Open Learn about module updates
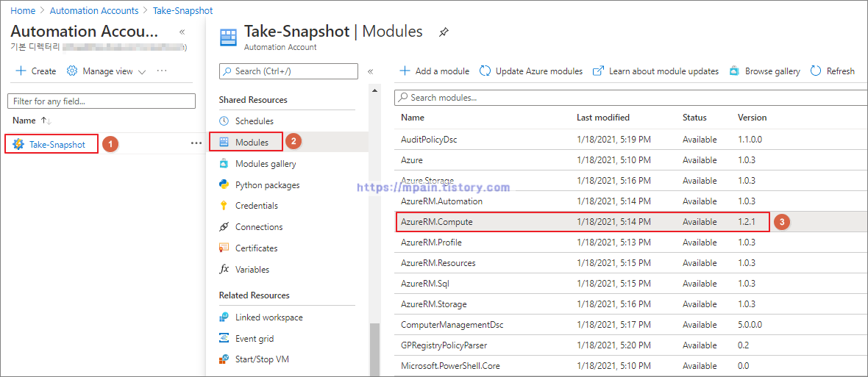This screenshot has width=868, height=377. coord(655,71)
